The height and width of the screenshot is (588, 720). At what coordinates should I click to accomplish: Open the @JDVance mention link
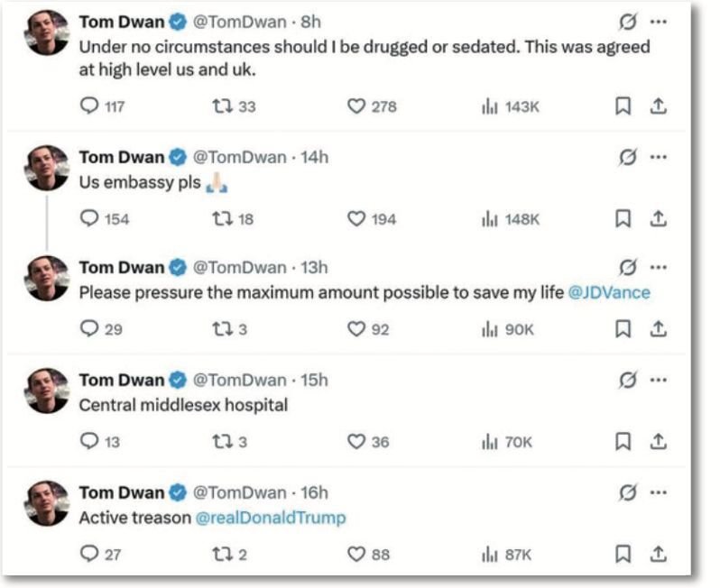pos(609,292)
